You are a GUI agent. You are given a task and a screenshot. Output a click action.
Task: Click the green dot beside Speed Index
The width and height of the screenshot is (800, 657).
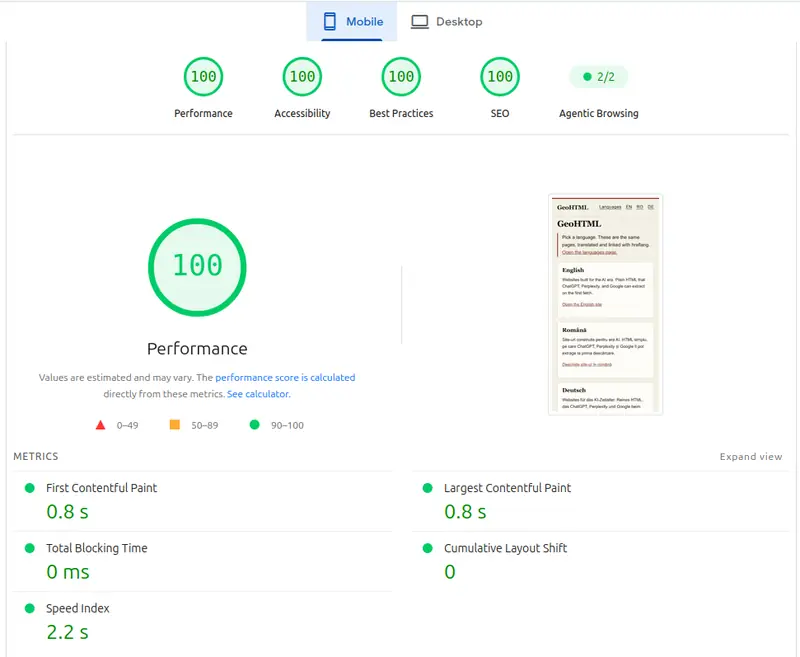[x=30, y=609]
